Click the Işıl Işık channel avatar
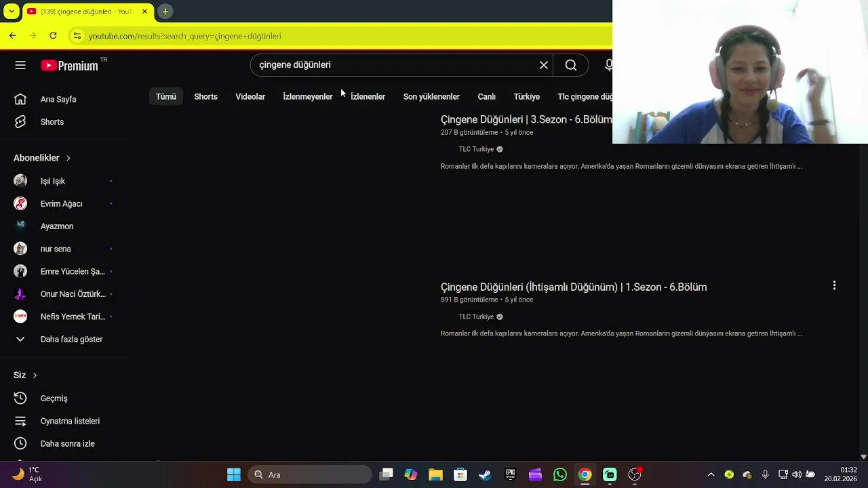 click(x=20, y=181)
